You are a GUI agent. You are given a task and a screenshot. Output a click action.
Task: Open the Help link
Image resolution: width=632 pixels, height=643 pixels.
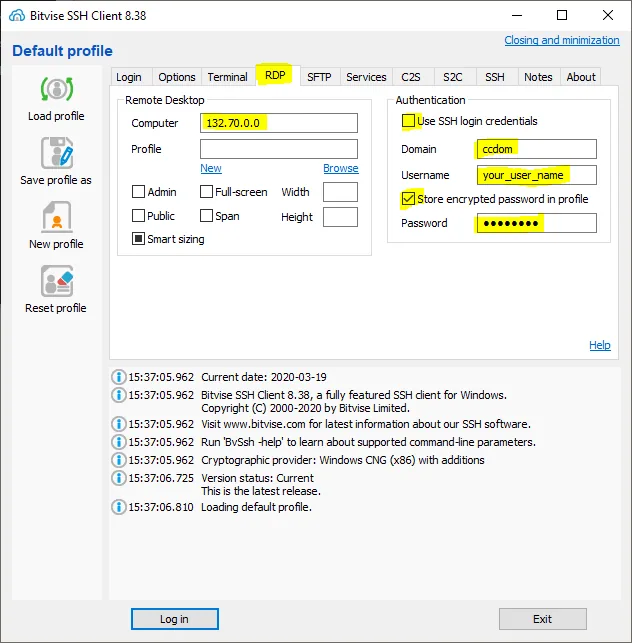click(x=600, y=345)
